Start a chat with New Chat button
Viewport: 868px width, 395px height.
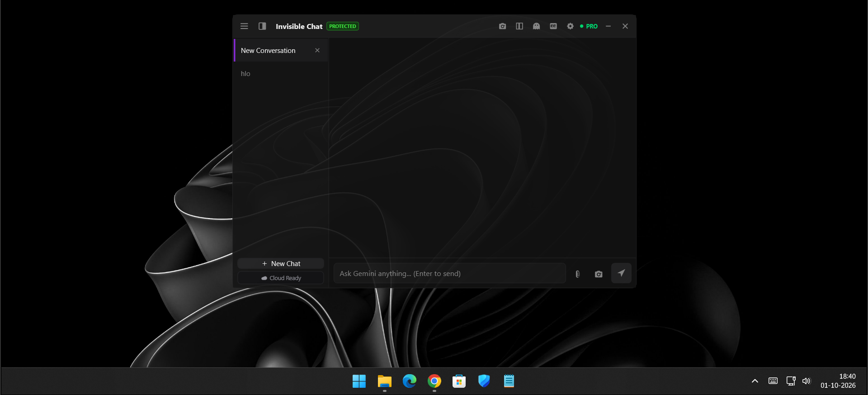pos(281,263)
